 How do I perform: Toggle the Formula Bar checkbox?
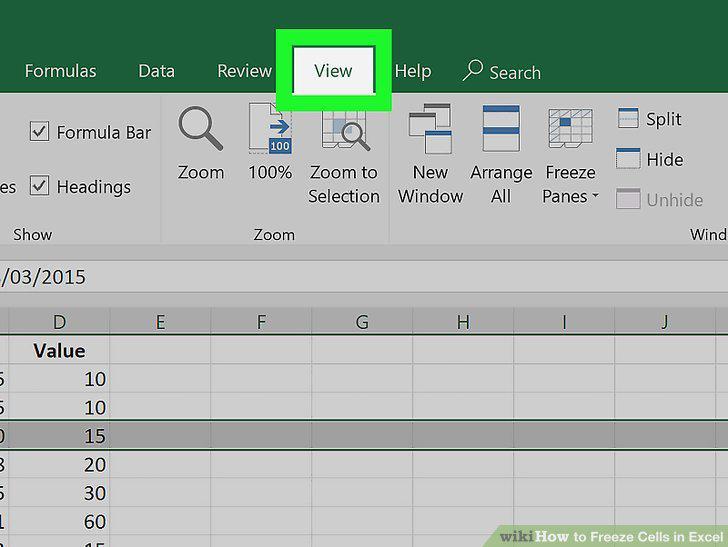pyautogui.click(x=39, y=131)
